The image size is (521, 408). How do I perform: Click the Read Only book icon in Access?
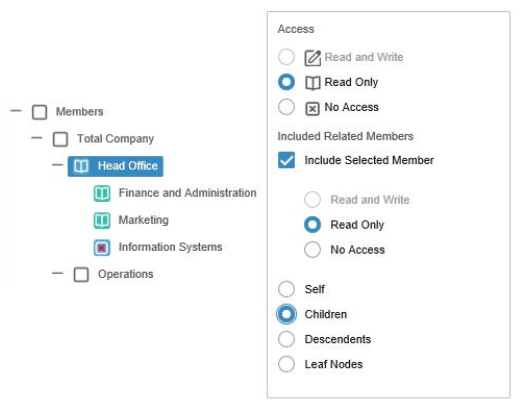(x=312, y=83)
